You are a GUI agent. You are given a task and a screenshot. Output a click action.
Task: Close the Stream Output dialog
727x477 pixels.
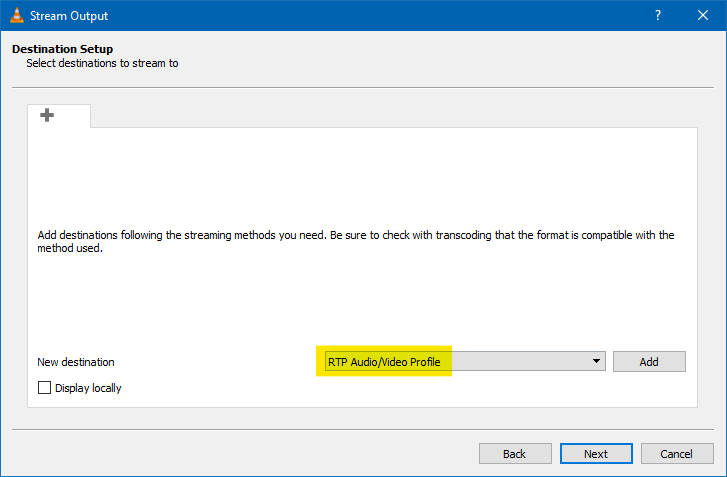point(703,16)
